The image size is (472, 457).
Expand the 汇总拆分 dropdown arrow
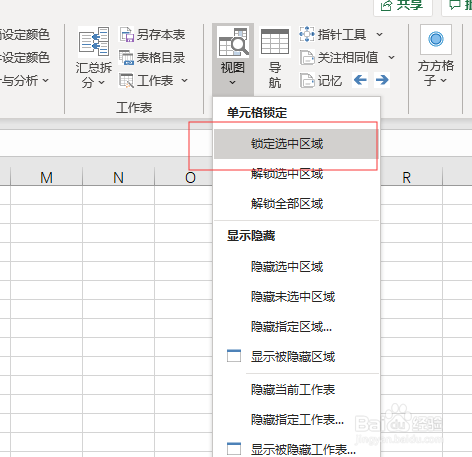click(102, 82)
